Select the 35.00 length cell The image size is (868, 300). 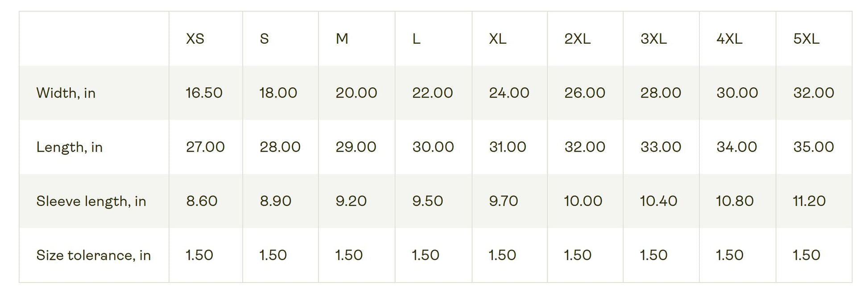813,147
